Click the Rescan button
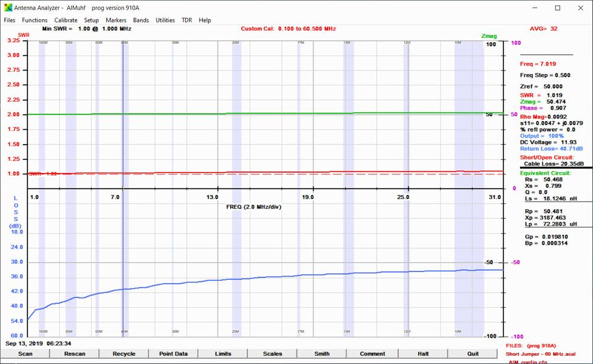This screenshot has width=593, height=364. [75, 354]
